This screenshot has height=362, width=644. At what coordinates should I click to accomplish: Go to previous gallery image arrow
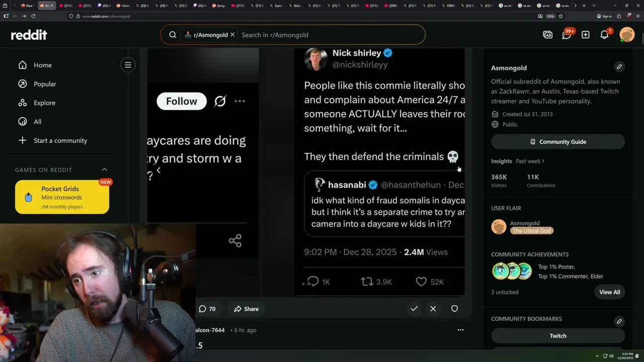point(158,170)
